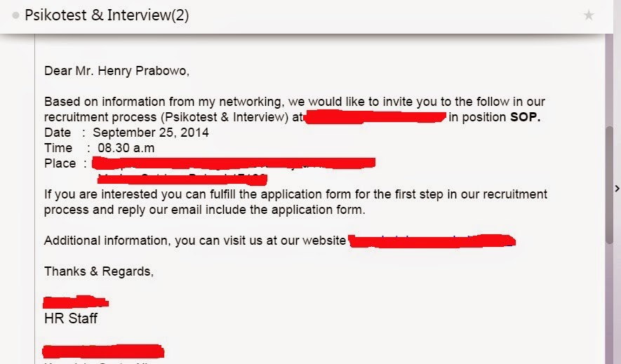
Task: Click the gray status dot beside the subject
Action: coord(15,15)
